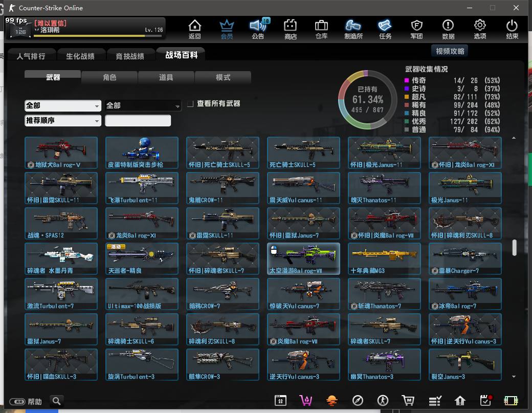Viewport: 532px width, 413px height.
Task: Open the 商店 shop icon
Action: (x=291, y=29)
